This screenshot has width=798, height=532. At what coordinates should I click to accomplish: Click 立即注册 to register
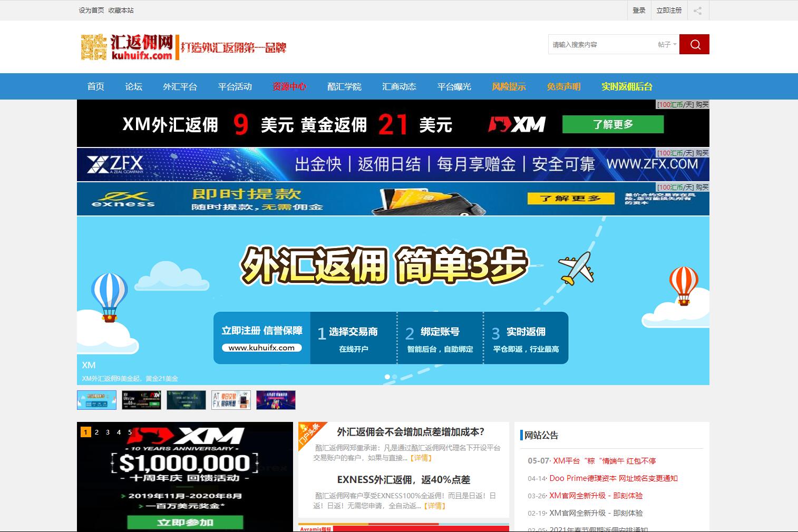coord(669,11)
